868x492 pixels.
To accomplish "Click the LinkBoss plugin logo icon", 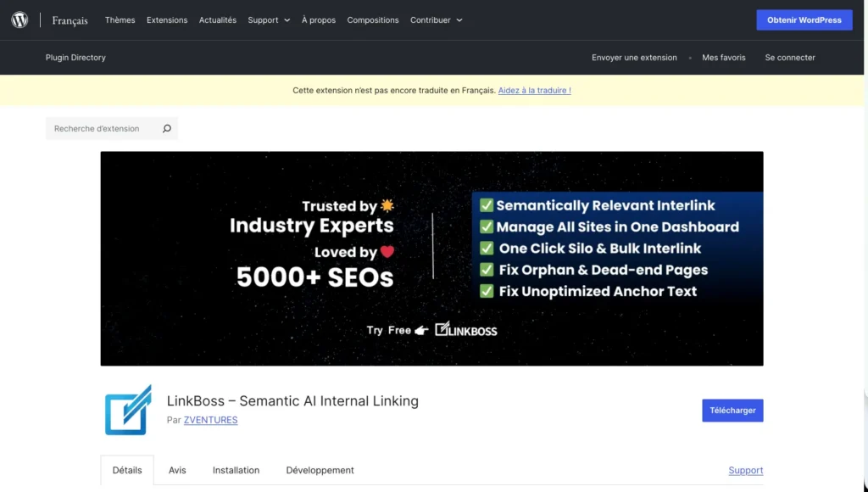I will pos(128,410).
